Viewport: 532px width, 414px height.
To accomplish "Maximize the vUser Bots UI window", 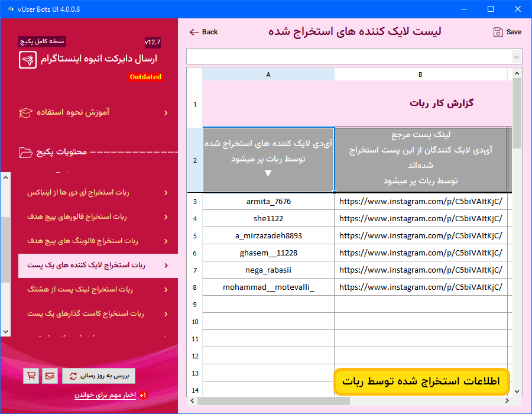I will point(491,9).
